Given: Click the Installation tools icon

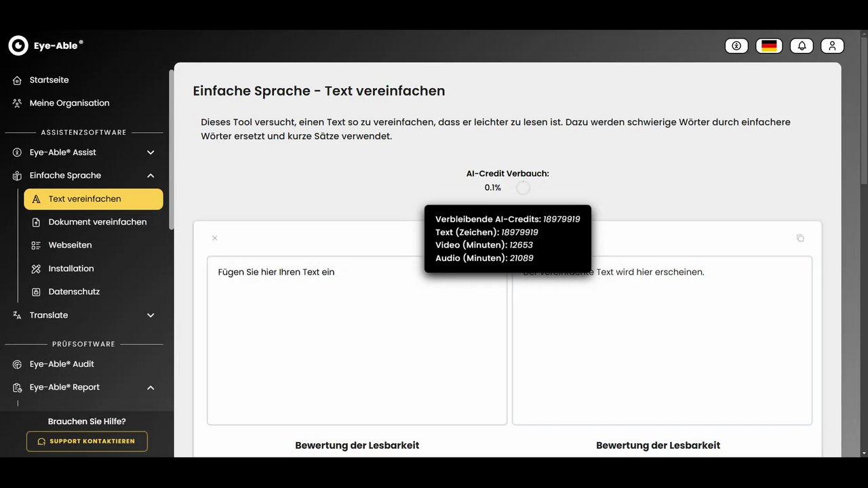Looking at the screenshot, I should coord(36,269).
